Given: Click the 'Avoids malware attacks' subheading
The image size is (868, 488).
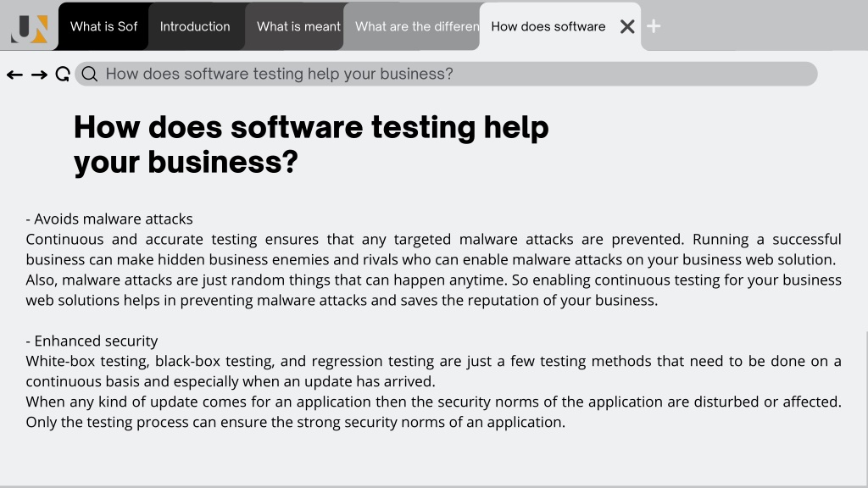Looking at the screenshot, I should 109,219.
